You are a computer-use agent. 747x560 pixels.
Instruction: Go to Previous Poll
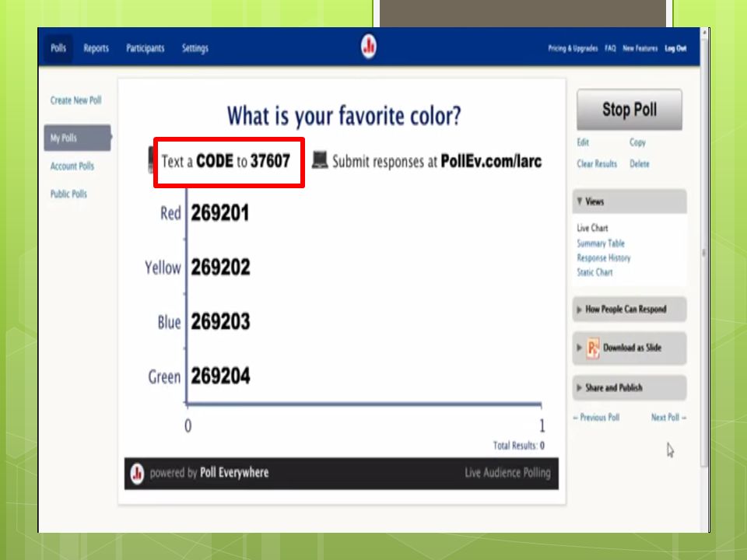pos(596,418)
